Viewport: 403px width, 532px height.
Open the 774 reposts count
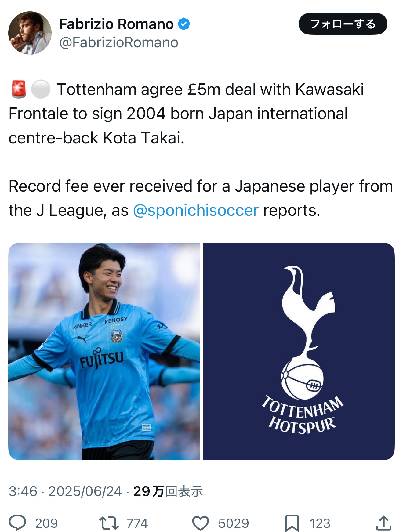[137, 523]
